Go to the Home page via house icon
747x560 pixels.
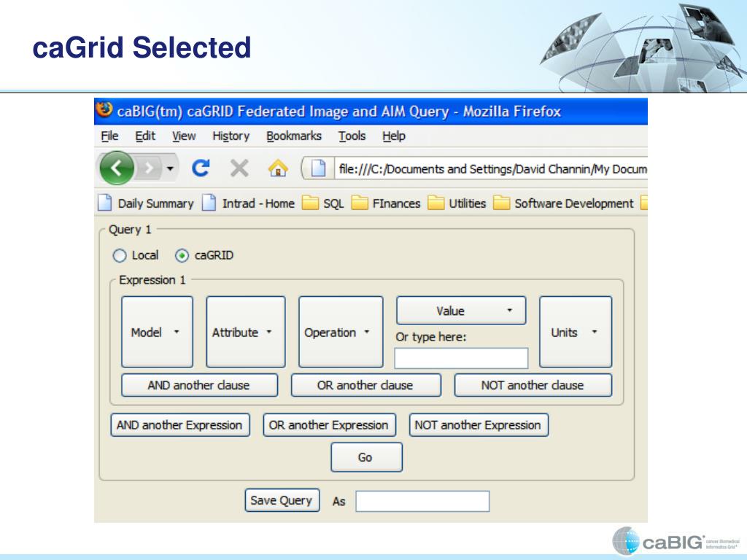tap(278, 168)
